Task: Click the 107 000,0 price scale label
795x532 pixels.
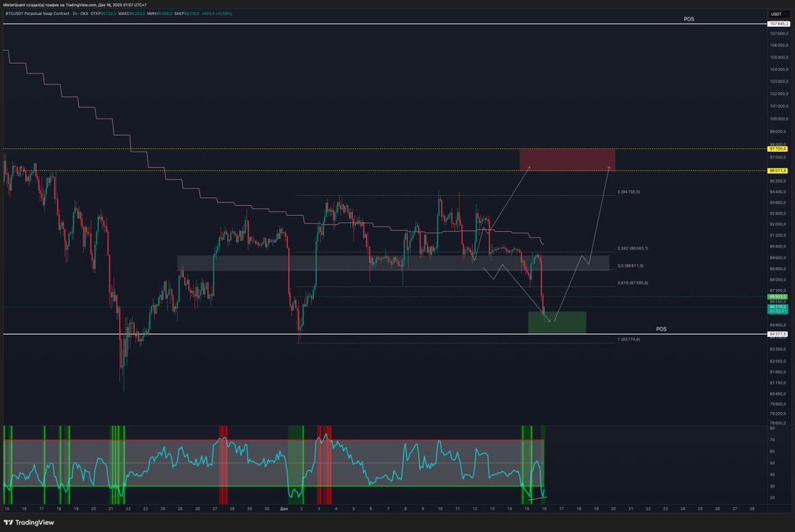Action: coord(778,33)
